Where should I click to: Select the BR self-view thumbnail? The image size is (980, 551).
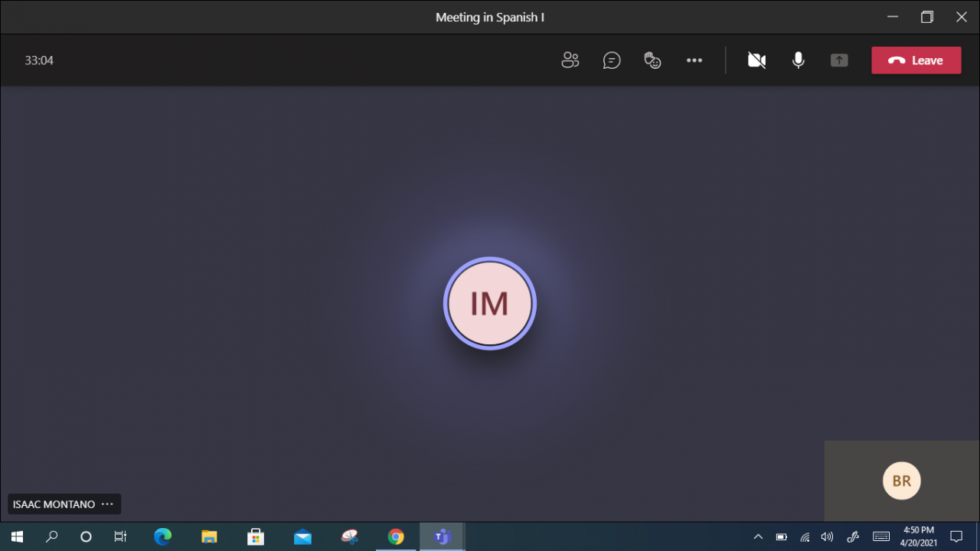[901, 481]
